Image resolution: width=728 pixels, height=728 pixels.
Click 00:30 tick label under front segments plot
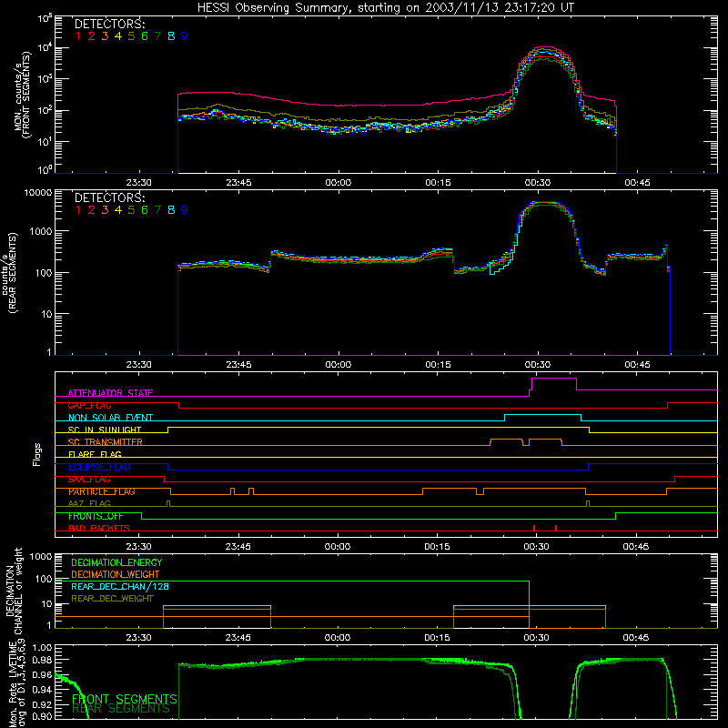538,183
